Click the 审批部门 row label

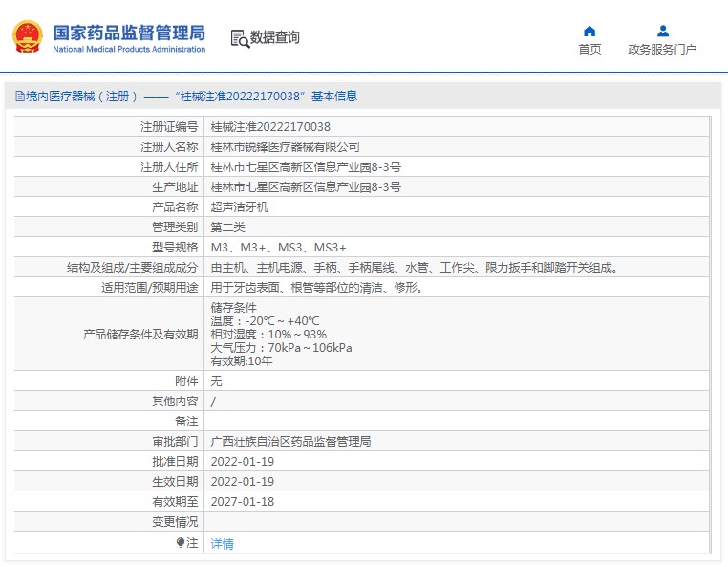[175, 442]
